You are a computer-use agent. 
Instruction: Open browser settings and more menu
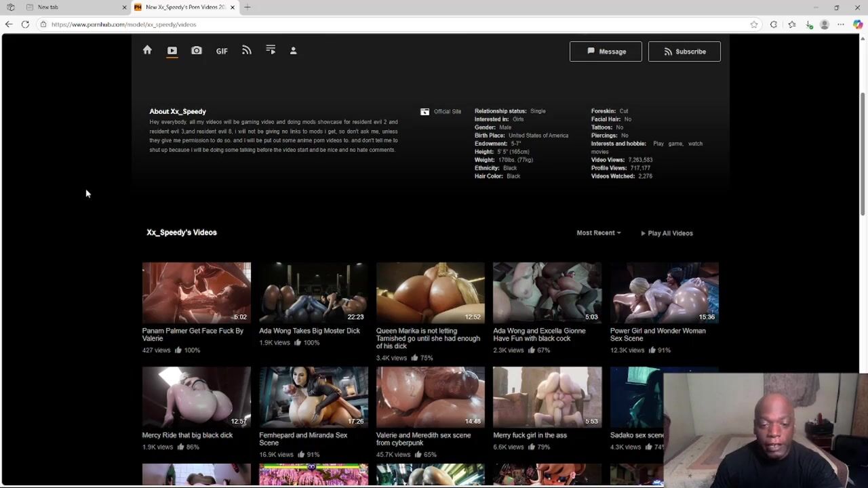pos(841,24)
